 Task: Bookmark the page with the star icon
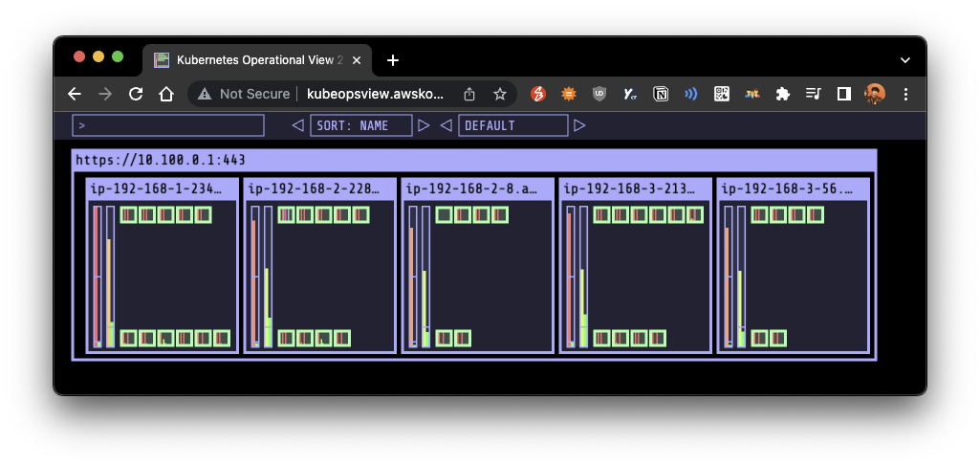tap(499, 94)
